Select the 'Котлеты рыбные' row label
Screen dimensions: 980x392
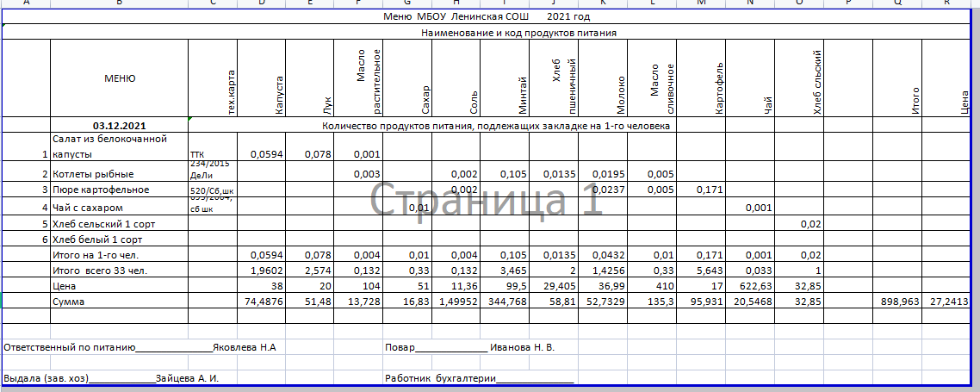pos(89,174)
